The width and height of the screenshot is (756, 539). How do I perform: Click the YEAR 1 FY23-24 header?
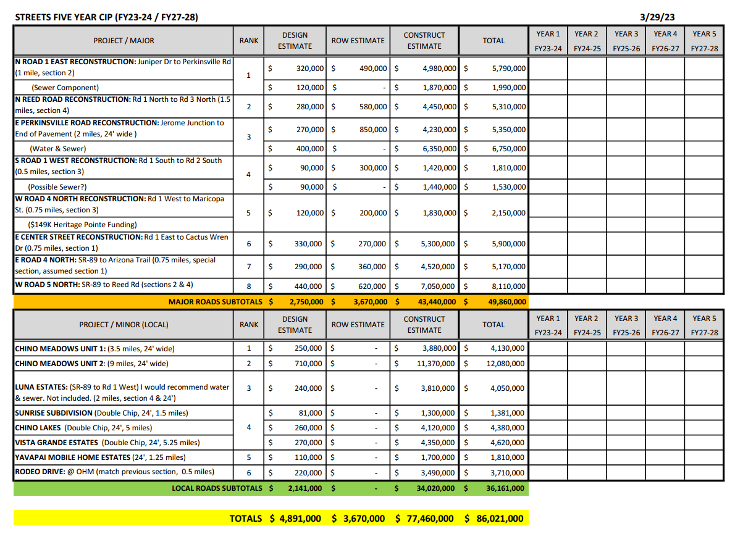click(x=547, y=40)
